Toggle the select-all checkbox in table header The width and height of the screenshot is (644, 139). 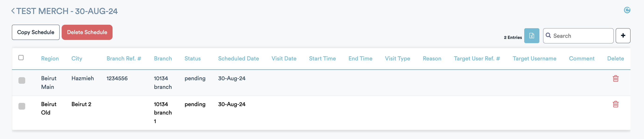click(x=21, y=58)
